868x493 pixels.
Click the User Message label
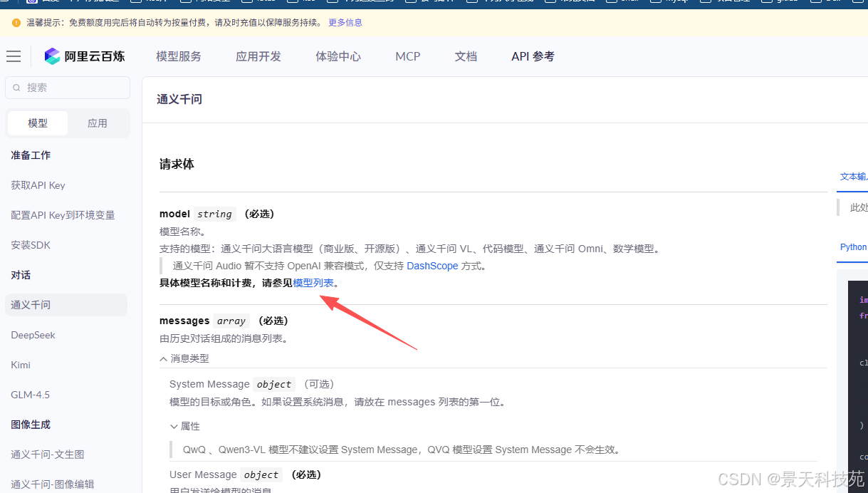tap(203, 474)
